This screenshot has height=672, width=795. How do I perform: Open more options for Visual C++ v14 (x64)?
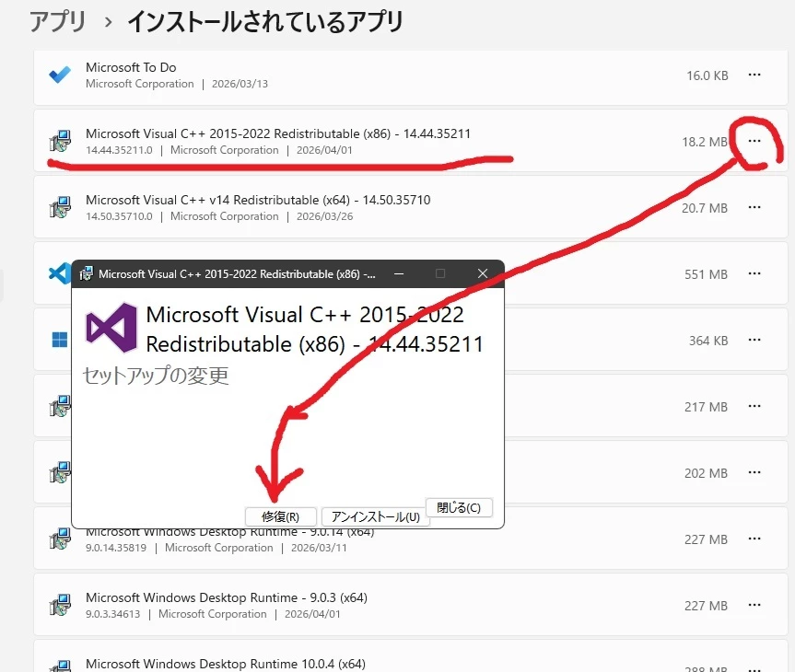[754, 207]
